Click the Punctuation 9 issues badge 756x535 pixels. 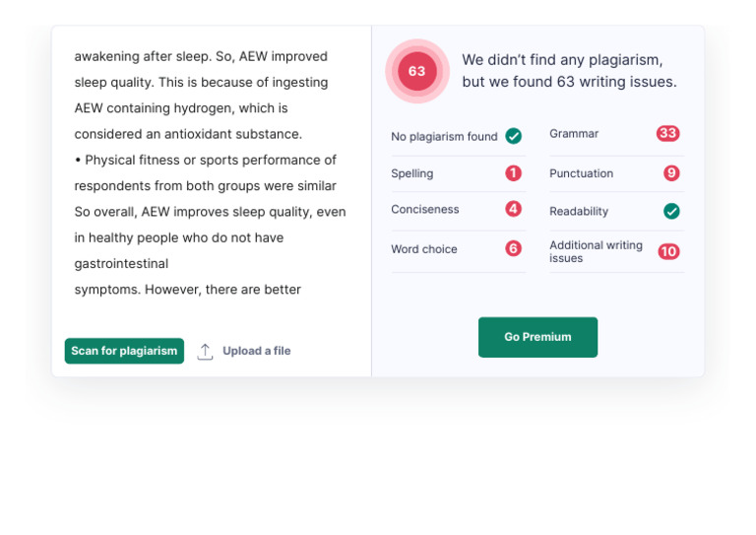pyautogui.click(x=671, y=172)
